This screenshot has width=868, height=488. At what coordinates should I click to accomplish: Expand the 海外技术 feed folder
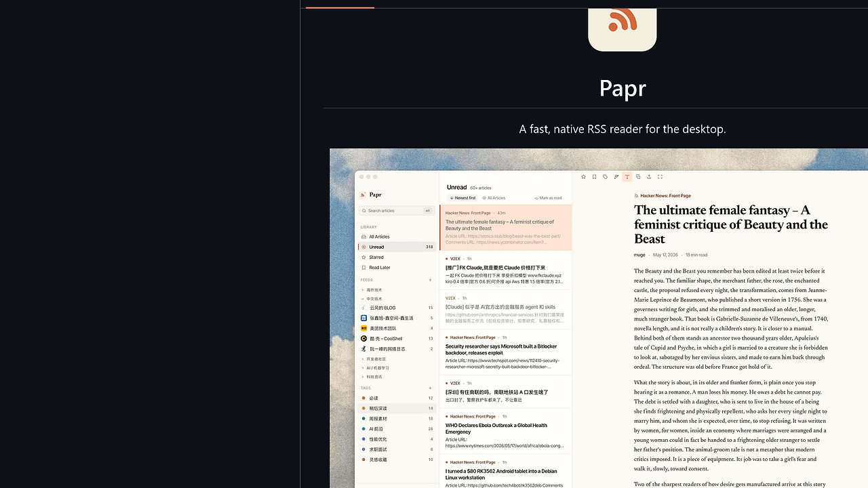tap(397, 290)
